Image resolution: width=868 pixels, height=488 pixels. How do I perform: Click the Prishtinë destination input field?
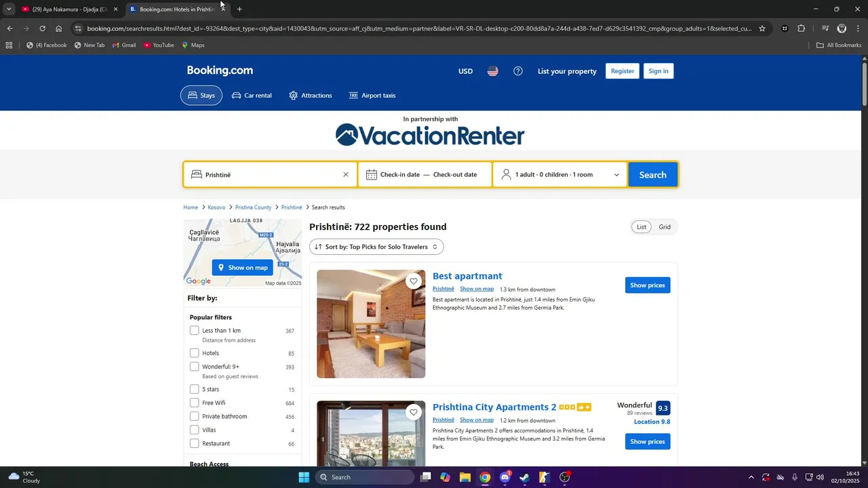[270, 175]
